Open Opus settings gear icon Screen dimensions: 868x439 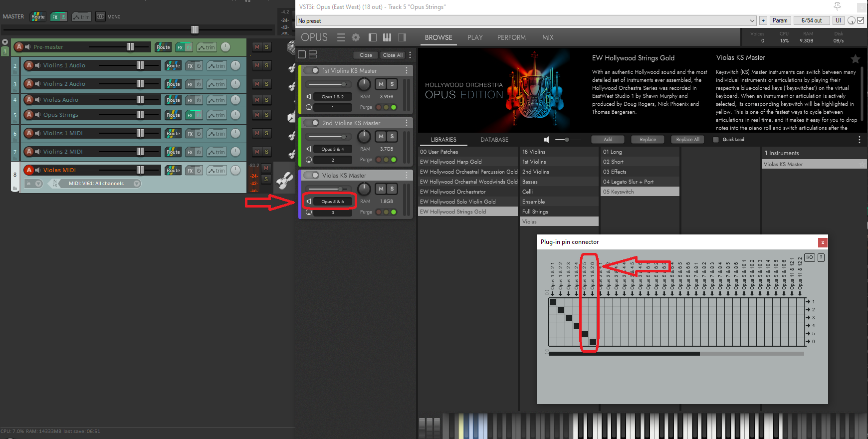[356, 37]
